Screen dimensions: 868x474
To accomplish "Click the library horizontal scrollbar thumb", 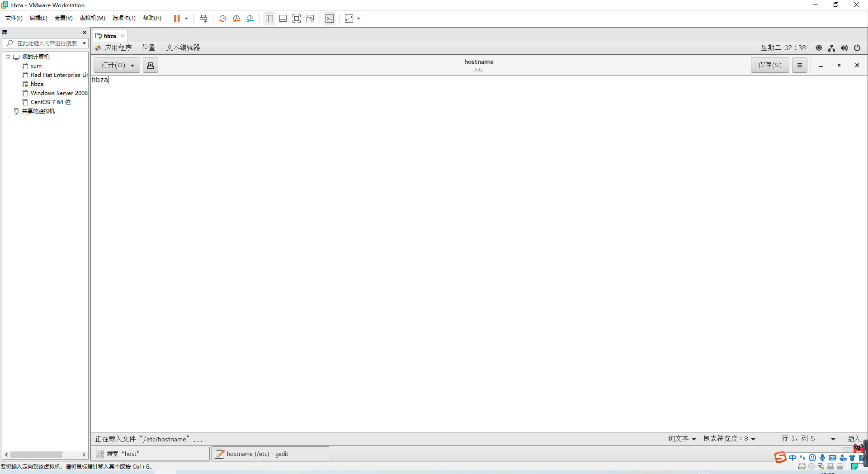I will coord(36,455).
